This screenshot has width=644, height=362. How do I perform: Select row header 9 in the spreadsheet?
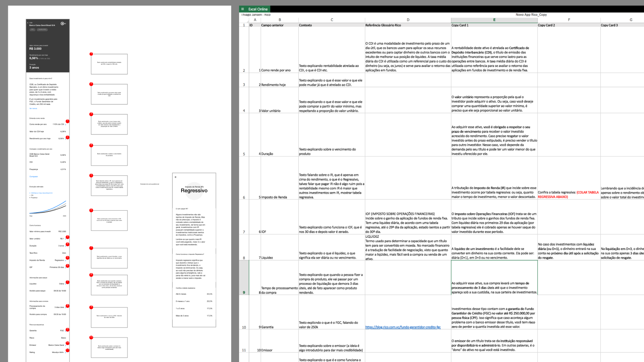(244, 278)
